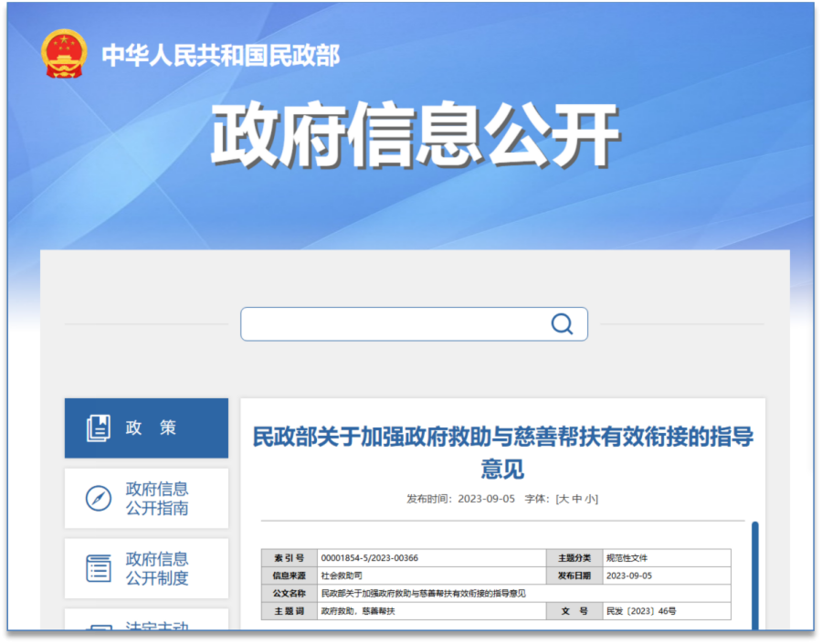Click the 政策 document icon
The width and height of the screenshot is (822, 644).
tap(98, 428)
